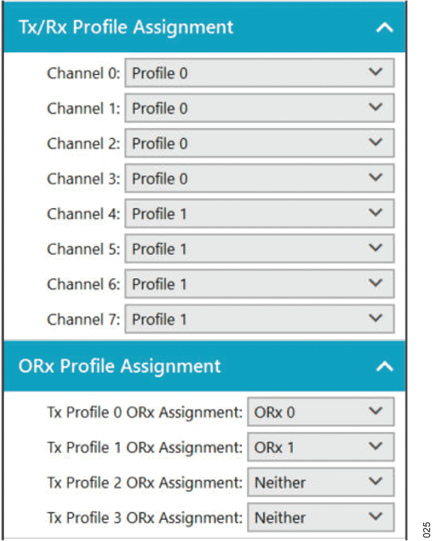Click the 'ORx Profile Assignment' header title
Image resolution: width=435 pixels, height=541 pixels.
[x=119, y=366]
